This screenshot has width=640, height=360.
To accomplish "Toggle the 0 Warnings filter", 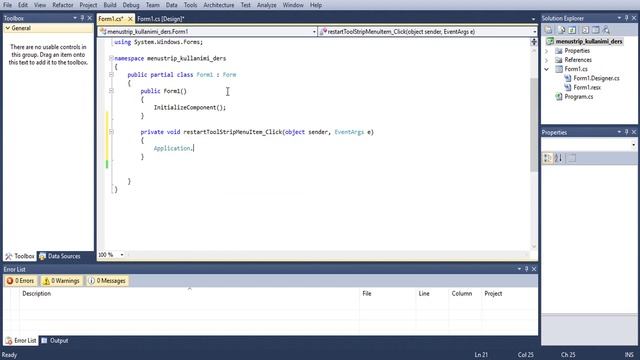I will 61,281.
